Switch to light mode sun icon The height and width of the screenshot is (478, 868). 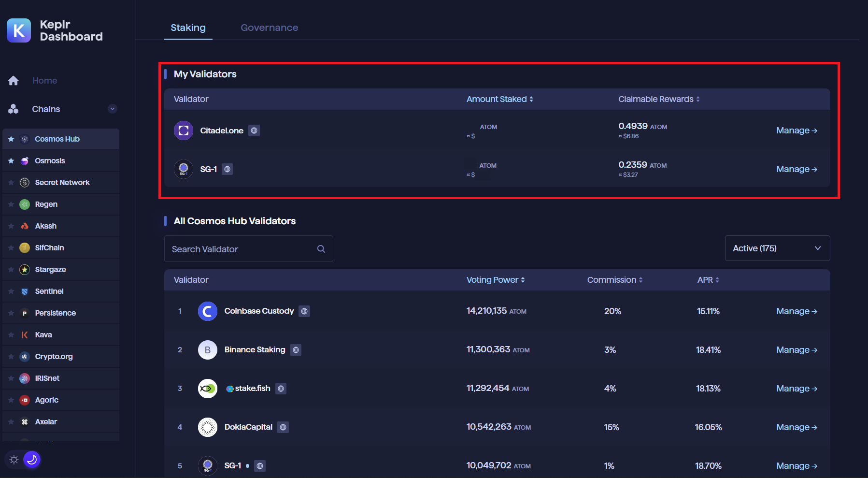(x=14, y=460)
